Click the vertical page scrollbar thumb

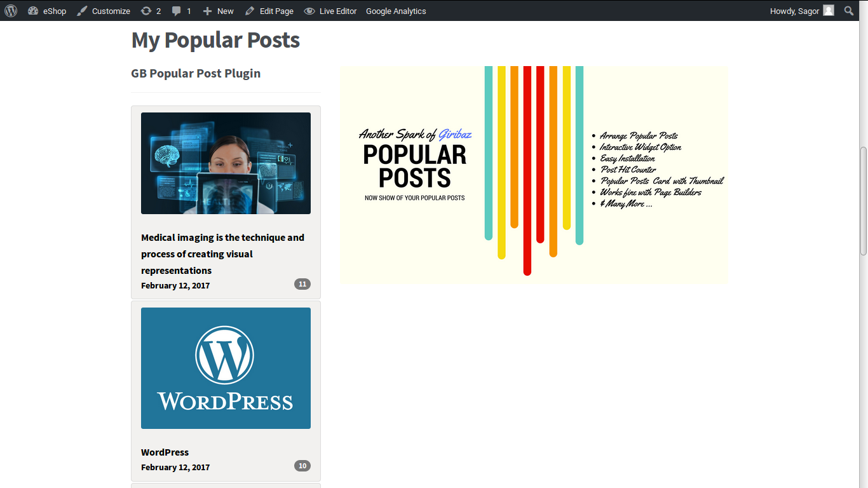[863, 201]
